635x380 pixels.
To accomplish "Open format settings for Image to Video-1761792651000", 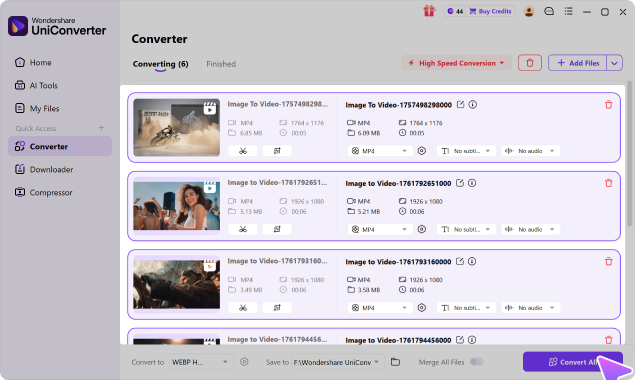I will tap(422, 229).
